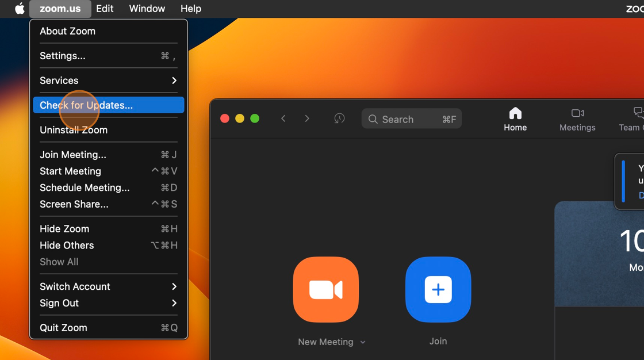Screen dimensions: 644x360
Task: Choose Join Meeting… menu entry
Action: [109, 155]
